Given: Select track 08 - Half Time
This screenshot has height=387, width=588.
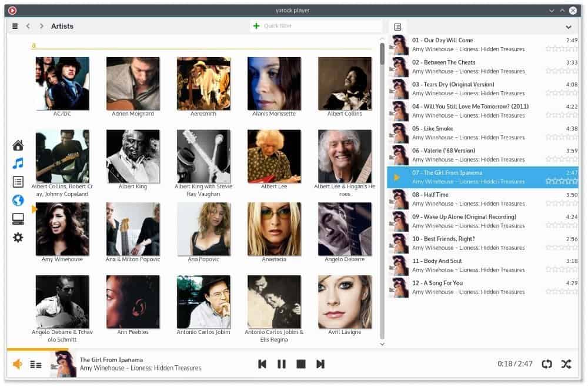Looking at the screenshot, I should pyautogui.click(x=483, y=199).
